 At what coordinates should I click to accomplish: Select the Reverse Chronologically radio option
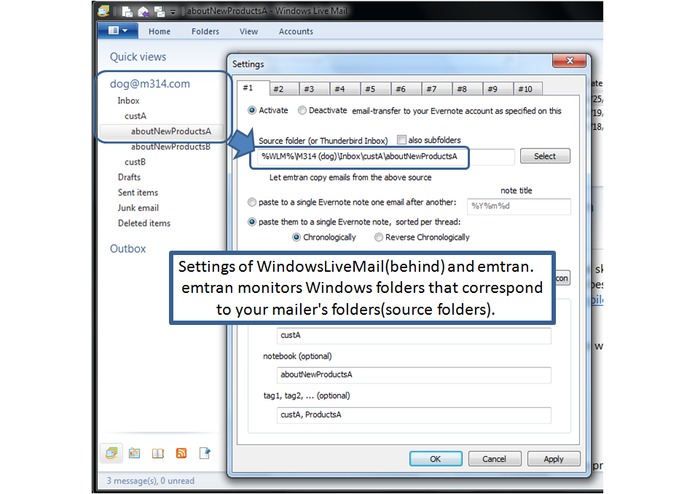click(378, 237)
